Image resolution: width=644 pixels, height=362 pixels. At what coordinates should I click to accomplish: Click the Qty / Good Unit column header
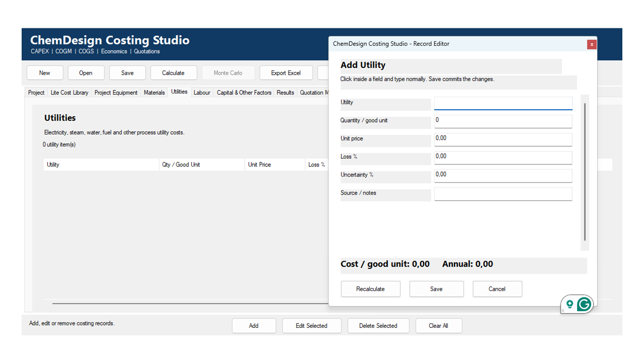coord(202,165)
